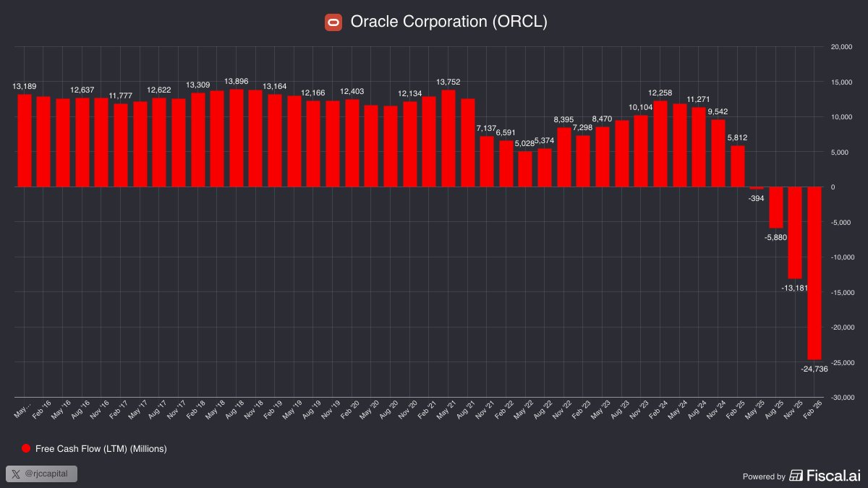Open the @rjccapital handle link
This screenshot has width=868, height=488.
pos(48,474)
